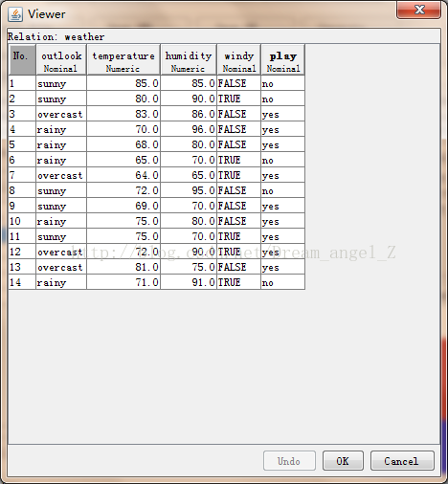Select humidity 86.0 in row 3
Screen dimensions: 448x484
click(x=189, y=114)
